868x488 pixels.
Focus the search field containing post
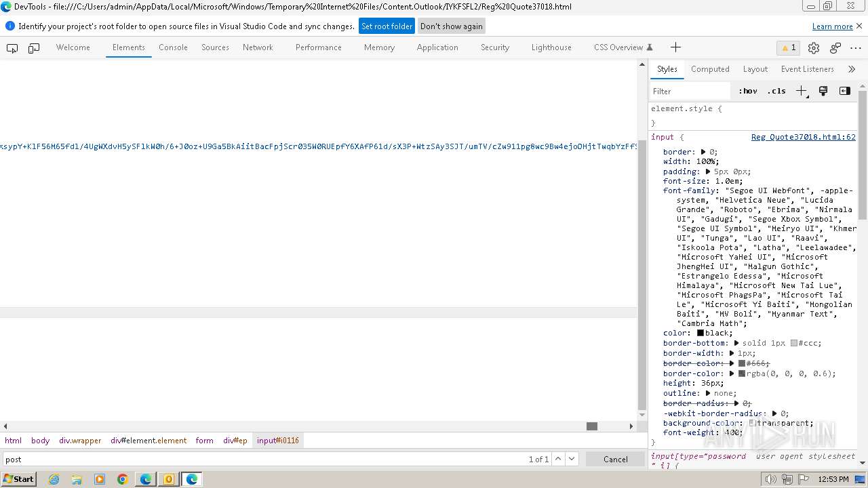click(264, 459)
